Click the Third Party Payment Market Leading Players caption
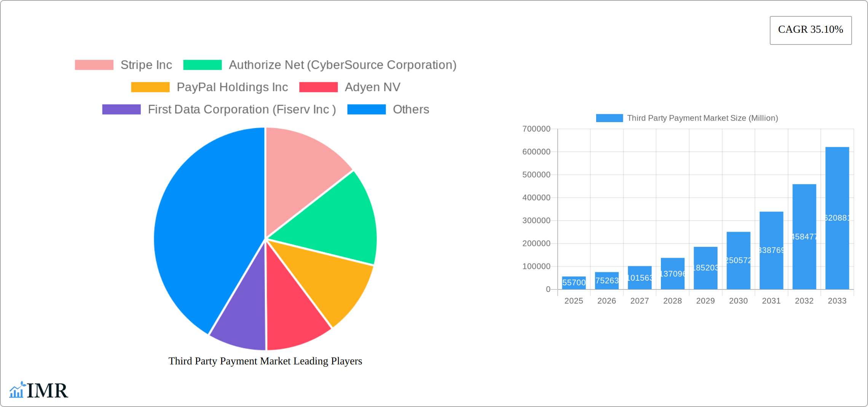This screenshot has height=407, width=868. pos(265,361)
